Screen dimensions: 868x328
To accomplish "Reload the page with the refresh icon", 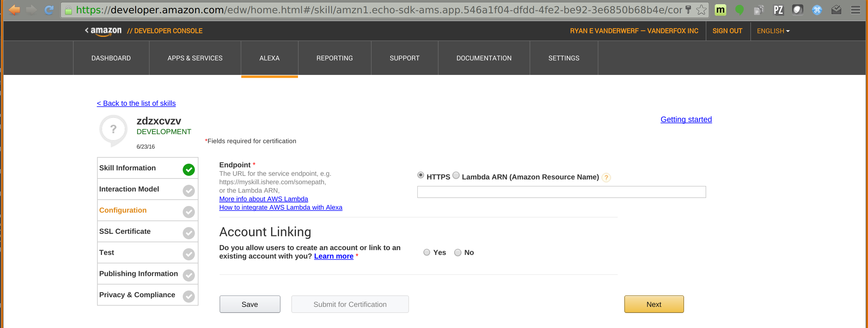I will point(49,10).
